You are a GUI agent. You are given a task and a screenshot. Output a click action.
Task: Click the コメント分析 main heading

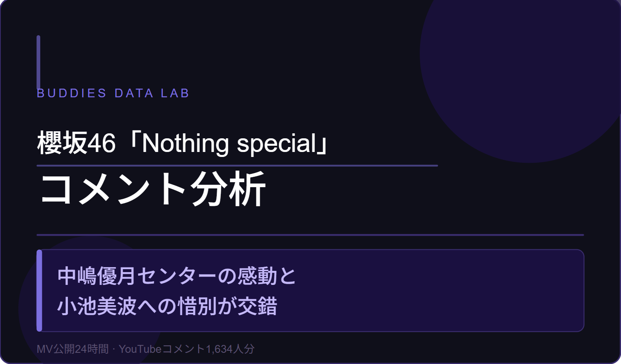152,189
